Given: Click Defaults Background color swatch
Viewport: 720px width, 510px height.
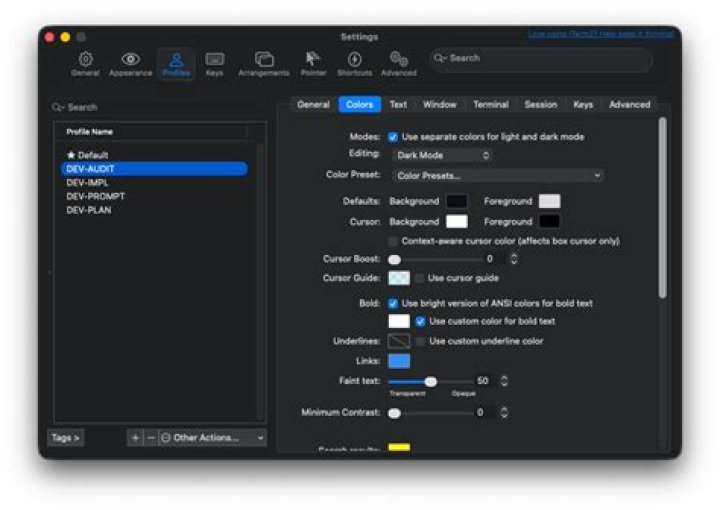Looking at the screenshot, I should click(456, 201).
